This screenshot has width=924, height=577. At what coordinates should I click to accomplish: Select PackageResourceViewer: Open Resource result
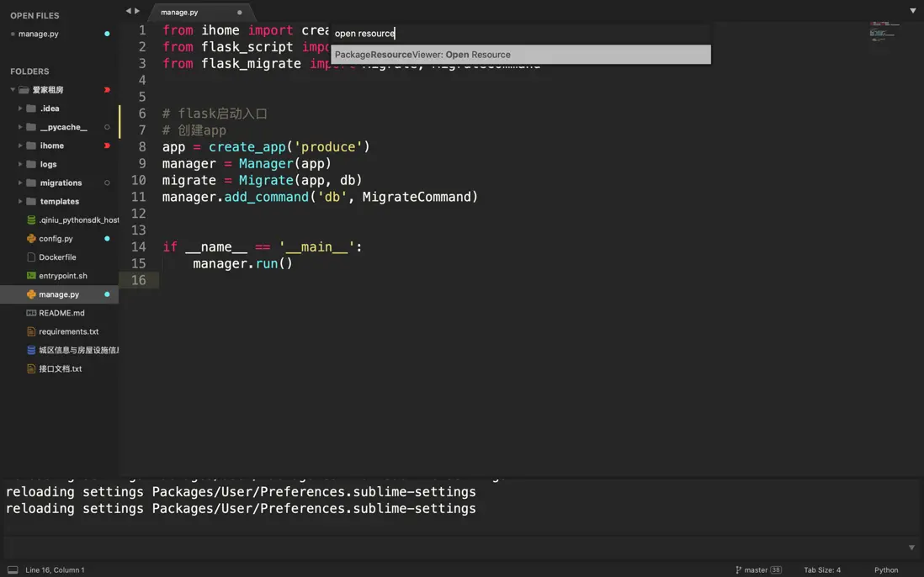(x=520, y=54)
